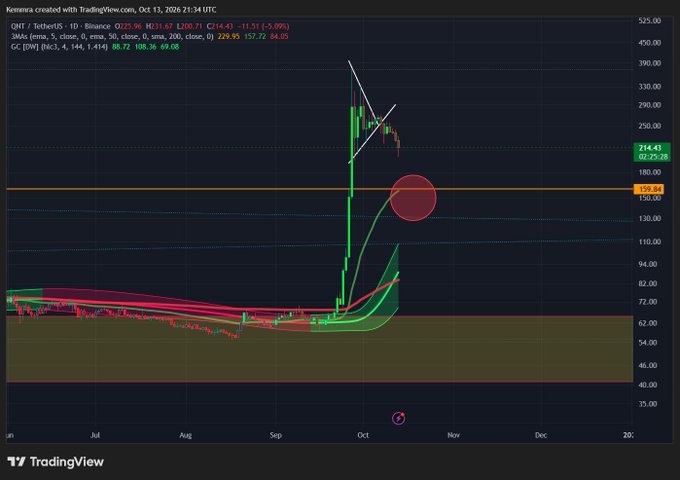Click the 390.00 price axis label
The height and width of the screenshot is (480, 680).
tap(650, 63)
